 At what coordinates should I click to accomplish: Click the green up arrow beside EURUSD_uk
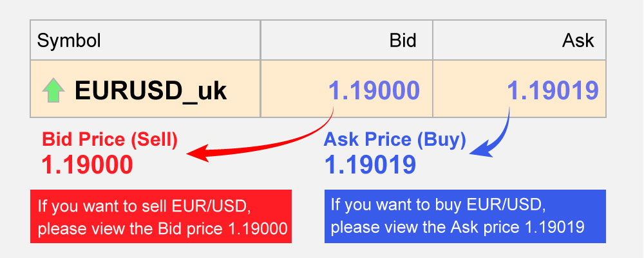pos(53,92)
